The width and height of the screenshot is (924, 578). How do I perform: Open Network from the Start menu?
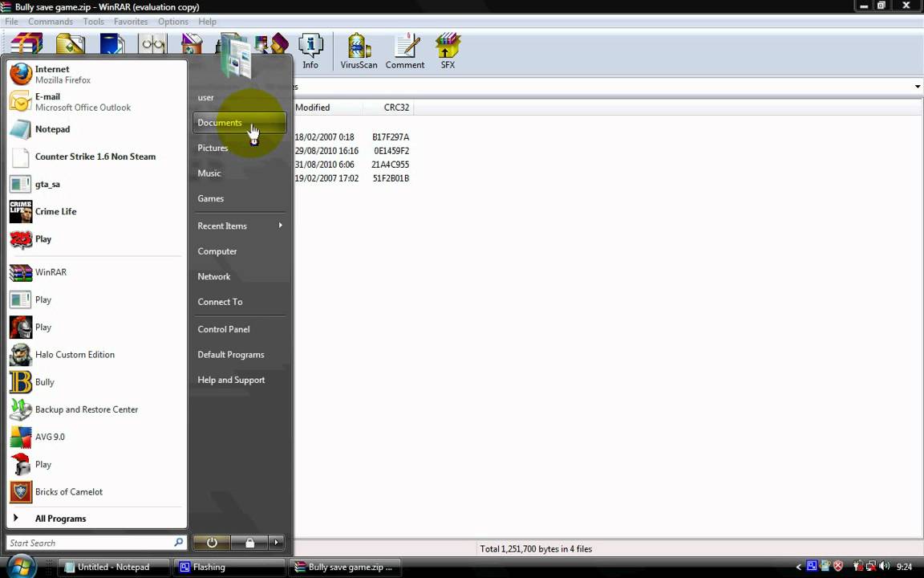point(239,277)
